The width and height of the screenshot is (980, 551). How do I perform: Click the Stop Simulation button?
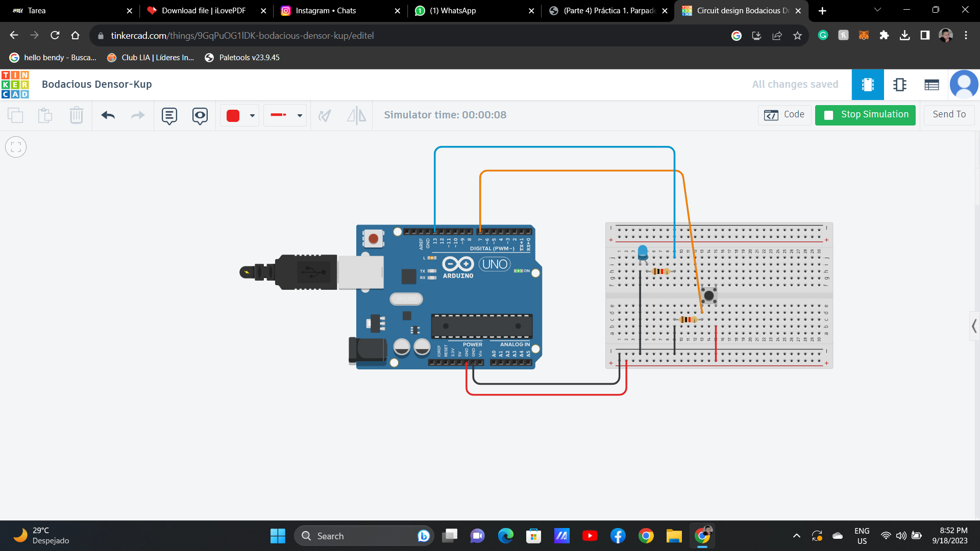pyautogui.click(x=865, y=115)
